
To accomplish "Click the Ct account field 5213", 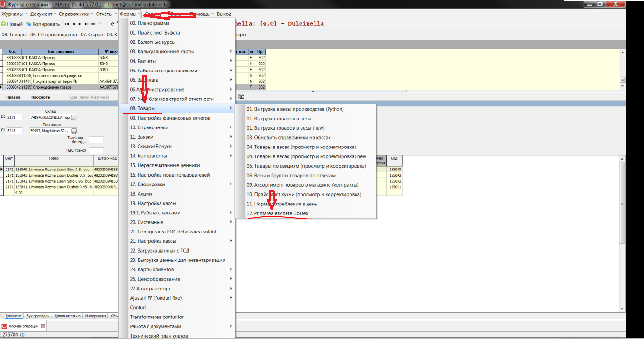I will pos(14,131).
